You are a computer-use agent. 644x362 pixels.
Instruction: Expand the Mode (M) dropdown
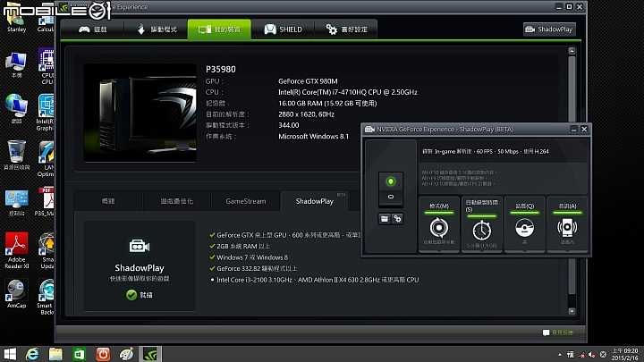tap(438, 224)
